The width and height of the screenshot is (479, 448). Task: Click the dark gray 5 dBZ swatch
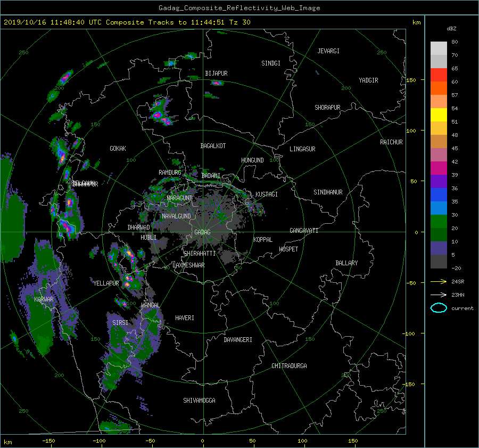(439, 261)
